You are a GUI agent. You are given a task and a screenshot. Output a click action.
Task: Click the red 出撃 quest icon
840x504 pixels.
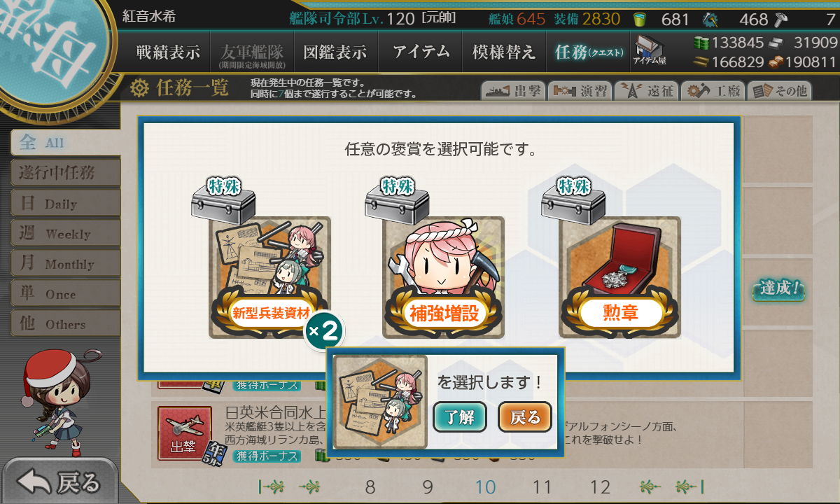[185, 433]
